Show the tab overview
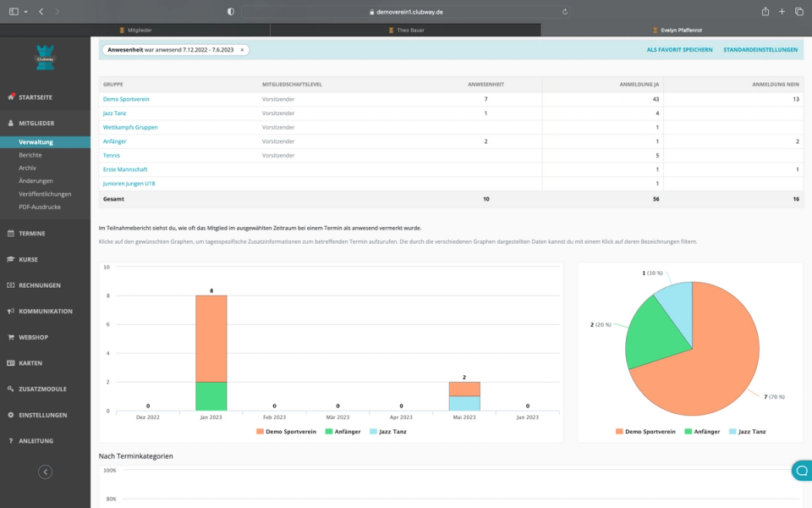Image resolution: width=812 pixels, height=508 pixels. coord(799,11)
